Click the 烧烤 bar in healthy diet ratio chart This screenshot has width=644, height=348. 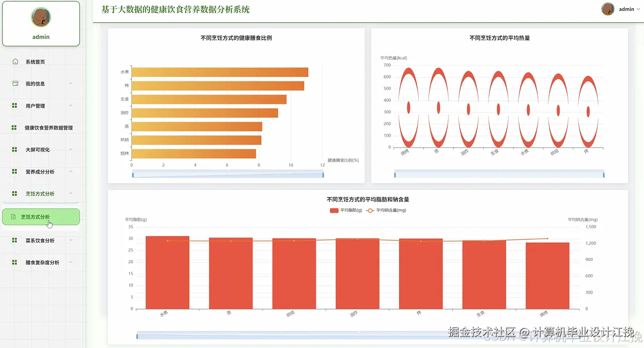(194, 154)
